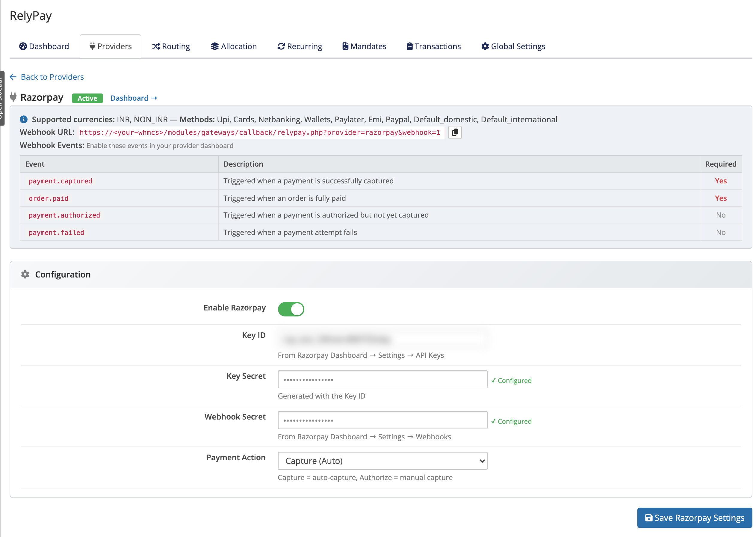Open the Dashboard tab
756x537 pixels.
[x=44, y=46]
